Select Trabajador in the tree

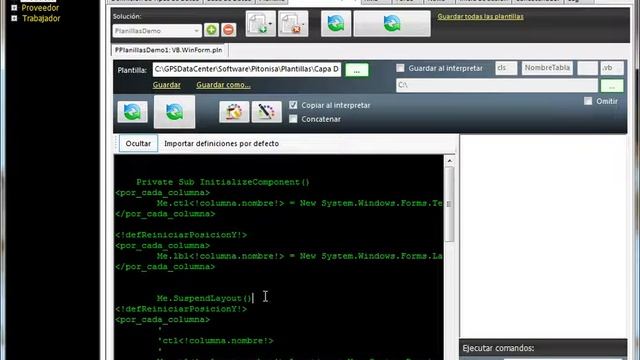(41, 18)
